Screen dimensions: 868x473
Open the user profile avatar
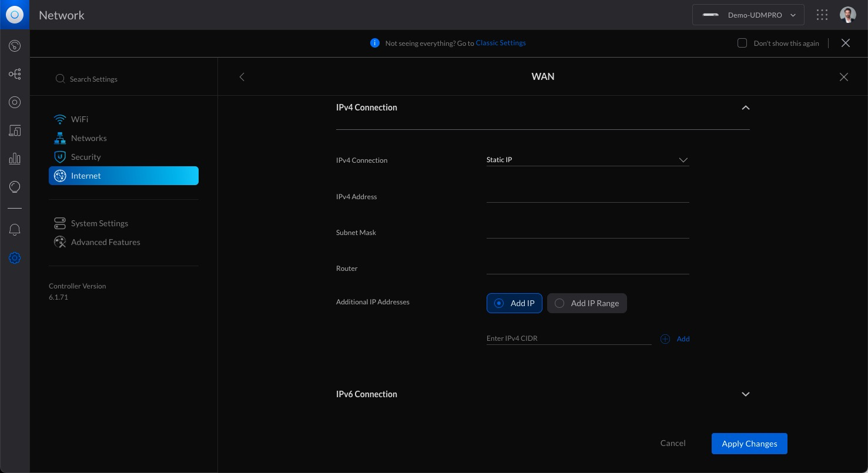coord(848,15)
